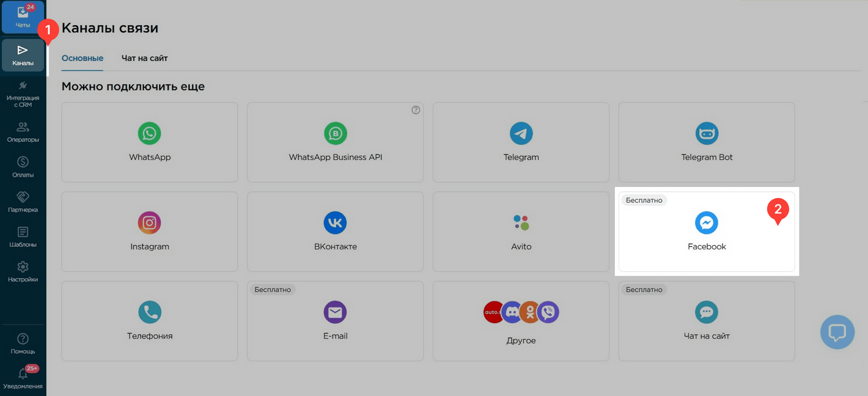The height and width of the screenshot is (396, 868).
Task: Select the Facebook Messenger channel card
Action: pyautogui.click(x=707, y=232)
